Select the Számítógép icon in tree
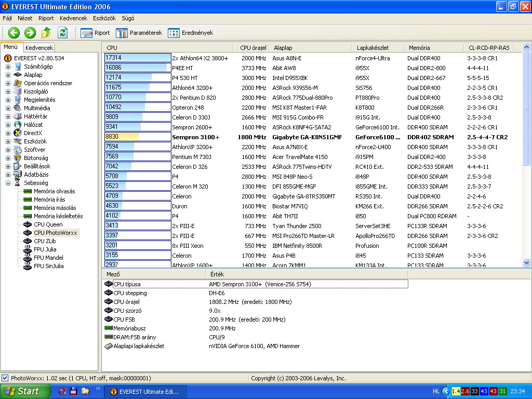 point(18,66)
